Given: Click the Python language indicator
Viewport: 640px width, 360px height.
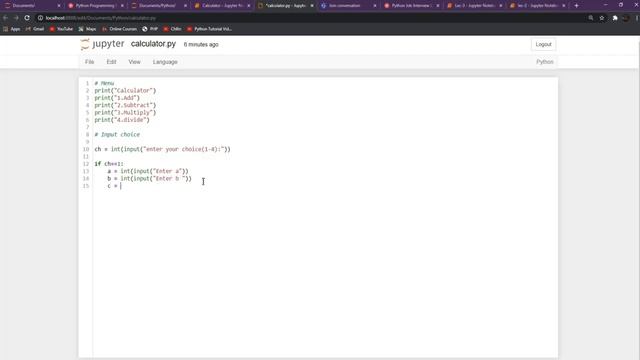Looking at the screenshot, I should tap(544, 62).
